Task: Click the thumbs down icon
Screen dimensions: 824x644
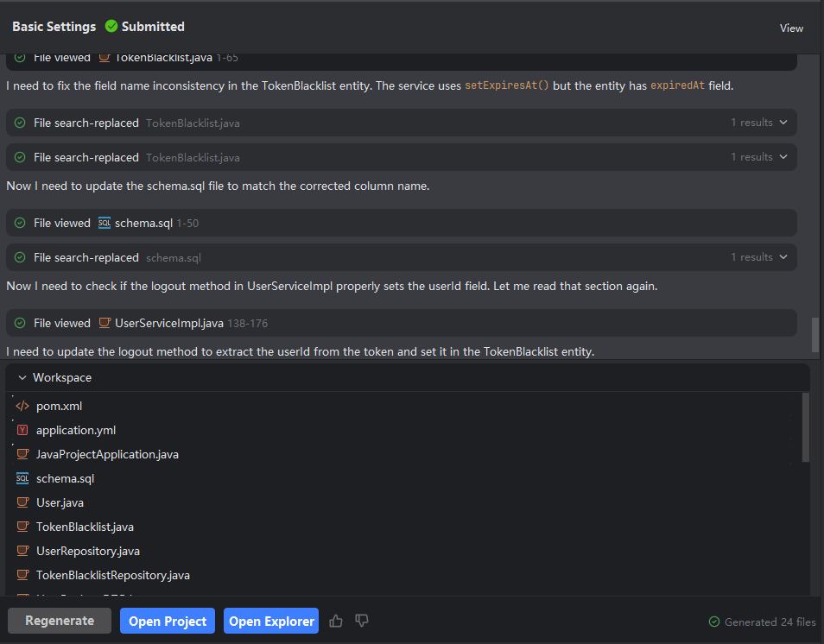Action: click(362, 621)
